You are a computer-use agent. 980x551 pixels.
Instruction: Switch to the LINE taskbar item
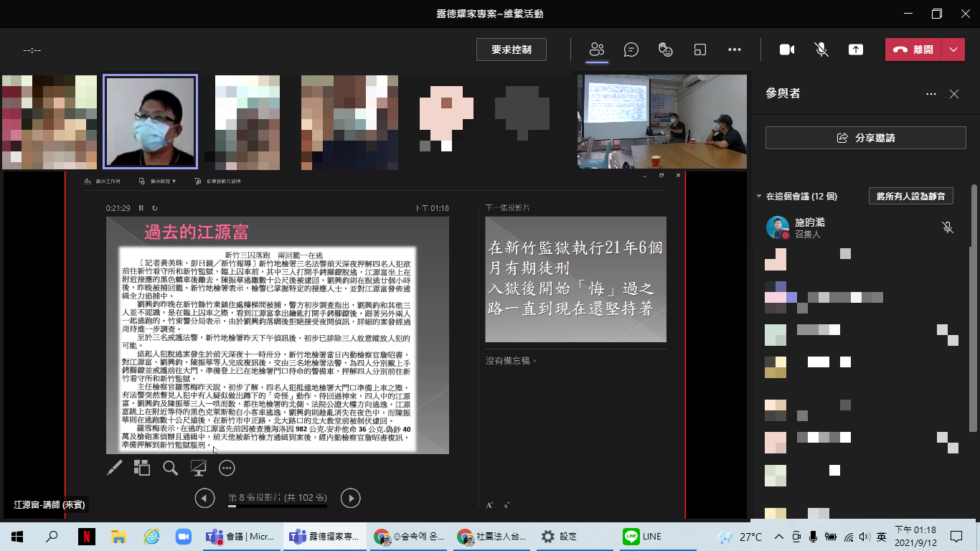coord(642,537)
